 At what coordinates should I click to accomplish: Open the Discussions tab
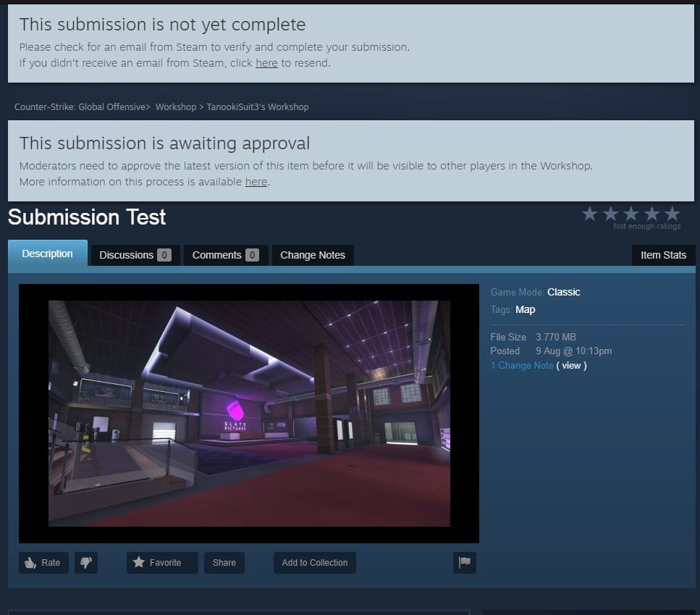(x=135, y=255)
